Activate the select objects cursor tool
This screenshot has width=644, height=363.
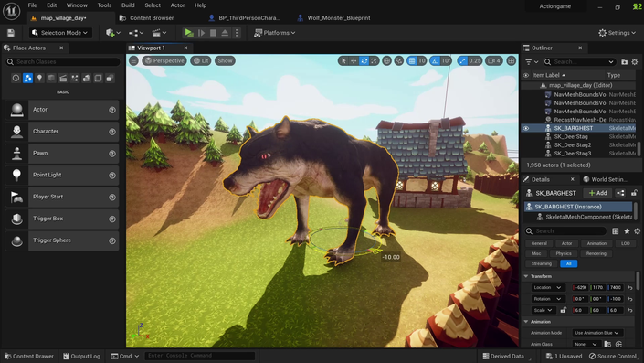tap(343, 61)
